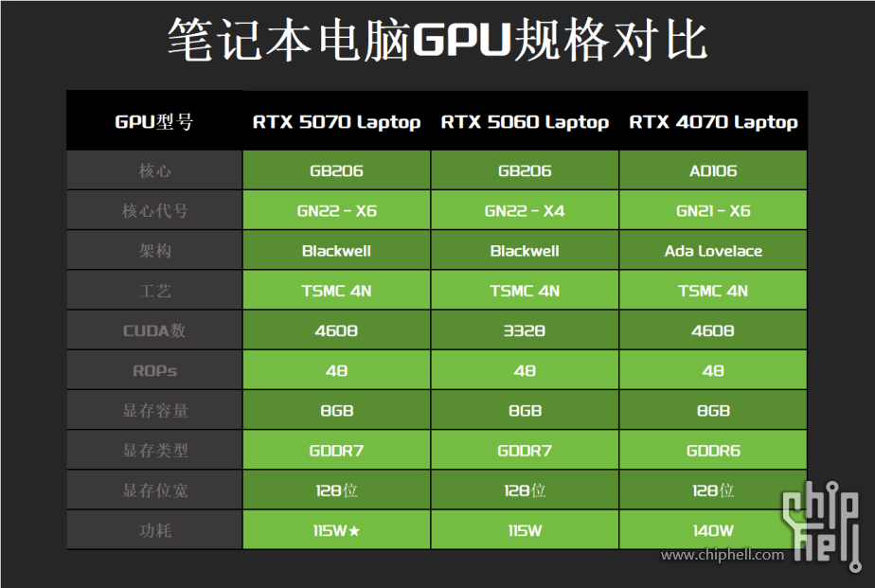Select ROPs value 48 for RTX 4070 Laptop

tap(713, 371)
